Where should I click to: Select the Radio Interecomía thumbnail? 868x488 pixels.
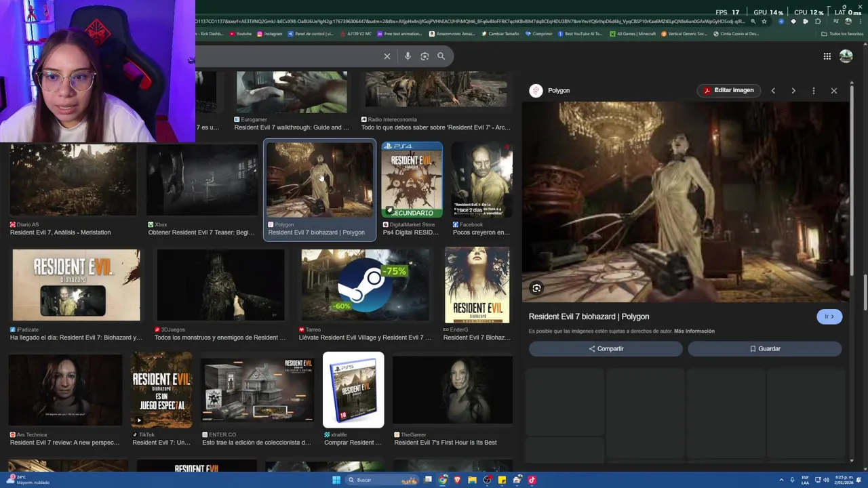pyautogui.click(x=436, y=90)
